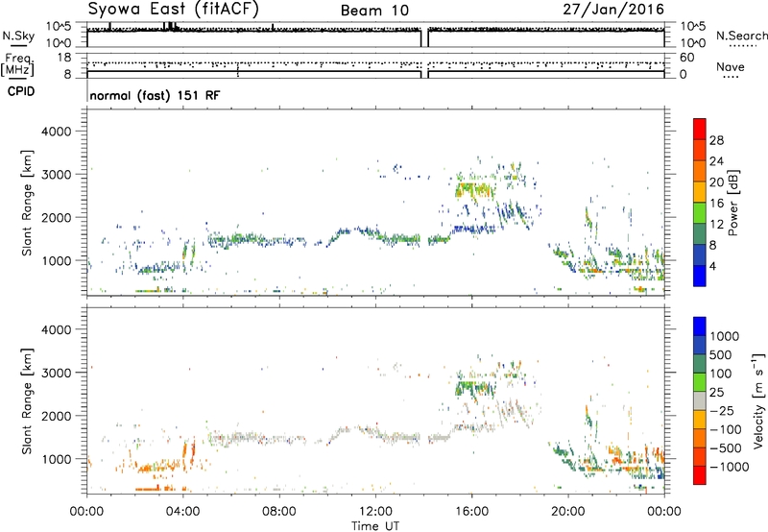Click the gray band of Velocity color bar
768x532 pixels.
(x=700, y=401)
